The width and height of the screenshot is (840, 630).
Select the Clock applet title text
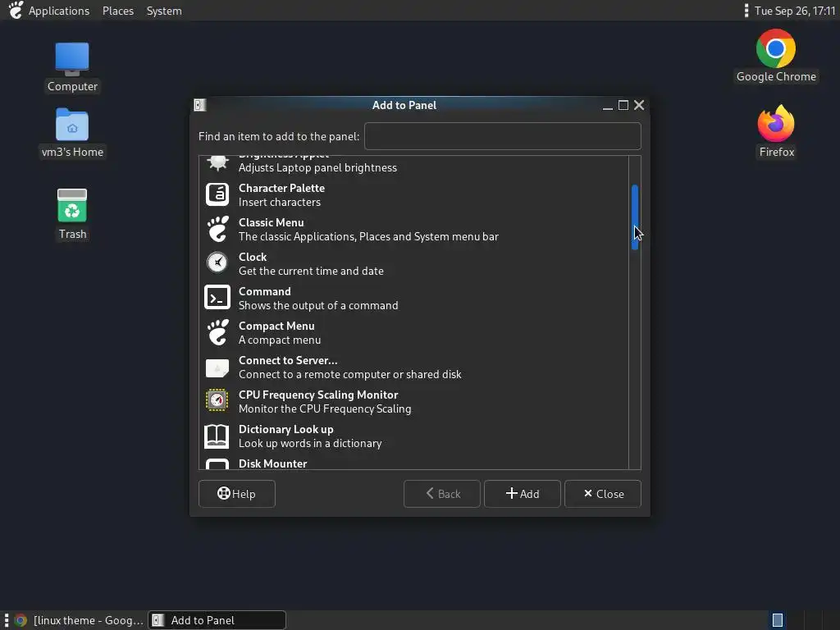(253, 257)
